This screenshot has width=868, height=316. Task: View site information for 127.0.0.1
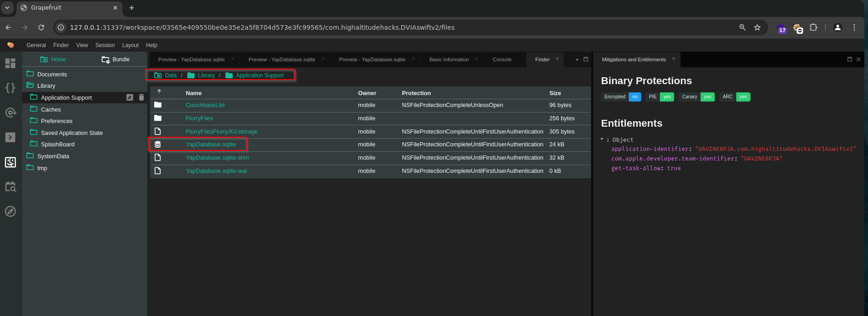point(61,27)
